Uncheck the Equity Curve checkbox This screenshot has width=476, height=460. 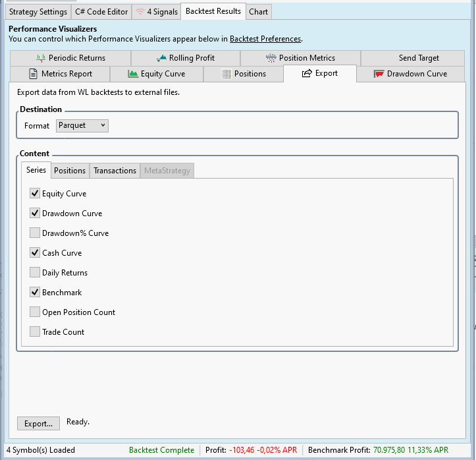(x=35, y=194)
